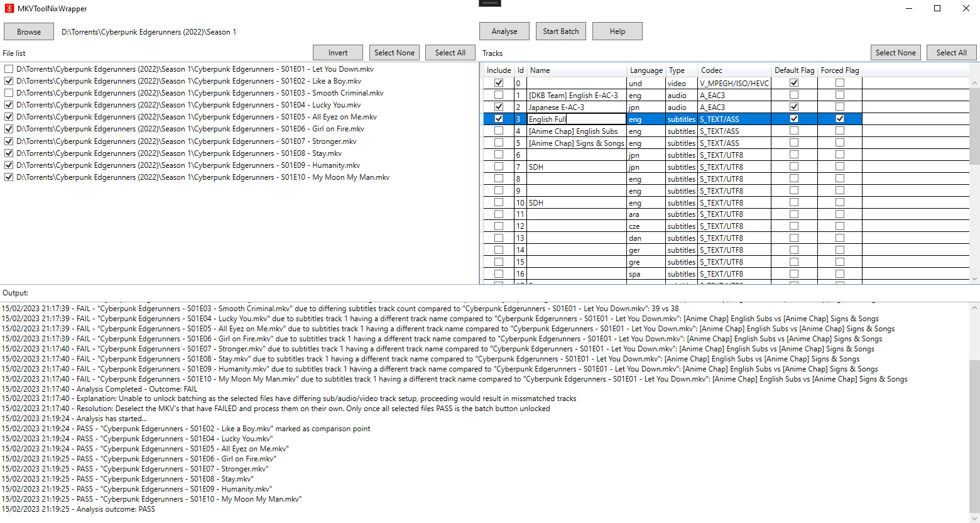Start analysis with the Analyse button
The width and height of the screenshot is (980, 523).
[504, 31]
